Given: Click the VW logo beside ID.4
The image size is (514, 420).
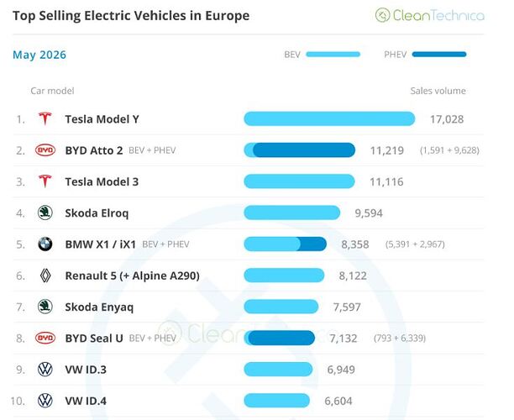Looking at the screenshot, I should coord(45,401).
